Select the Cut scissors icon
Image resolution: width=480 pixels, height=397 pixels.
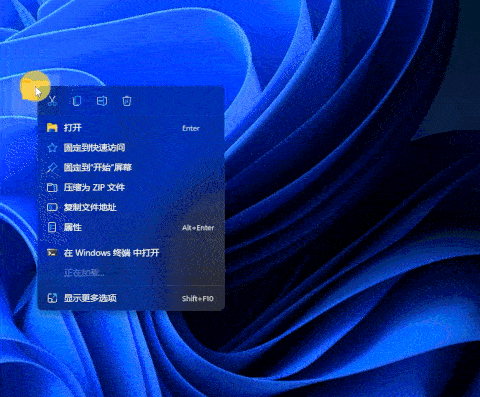click(x=52, y=100)
